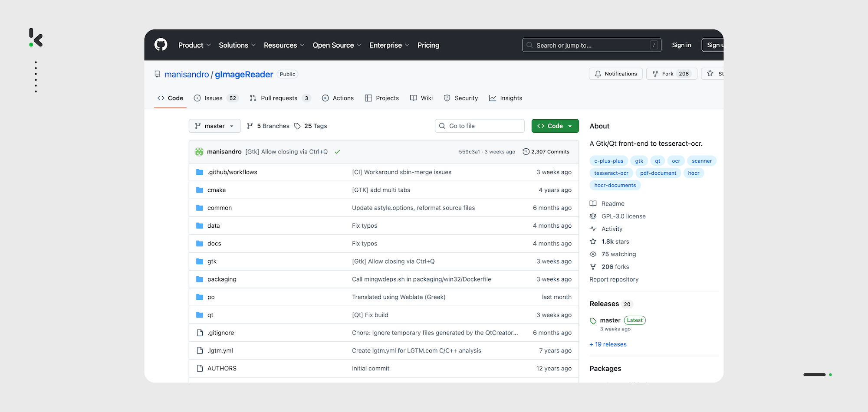Click the Star icon button

[x=710, y=73]
